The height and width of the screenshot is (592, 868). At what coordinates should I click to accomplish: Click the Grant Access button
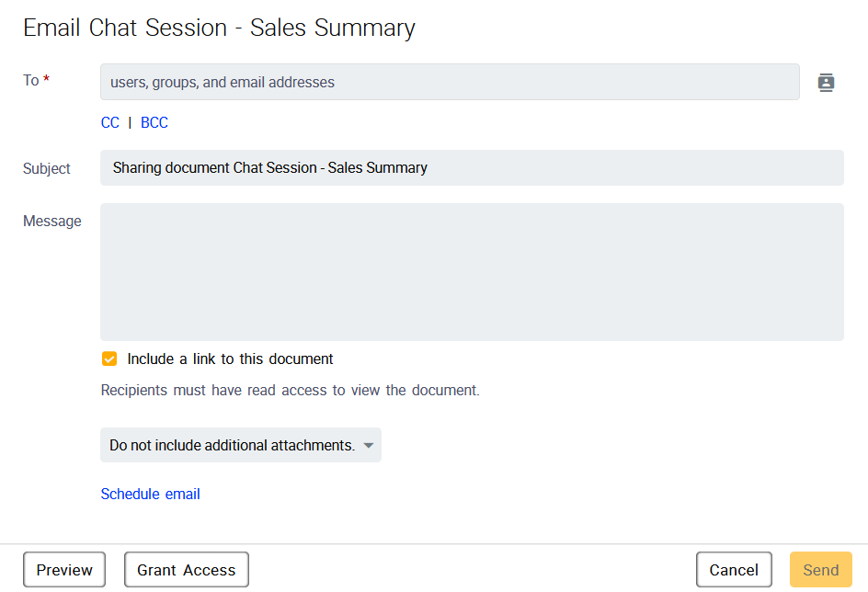(x=186, y=570)
